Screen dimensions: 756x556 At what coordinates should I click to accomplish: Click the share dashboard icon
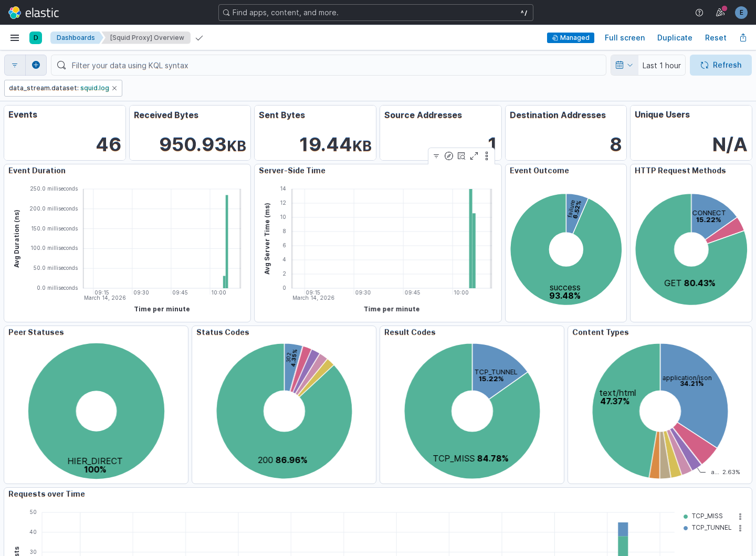pyautogui.click(x=743, y=38)
